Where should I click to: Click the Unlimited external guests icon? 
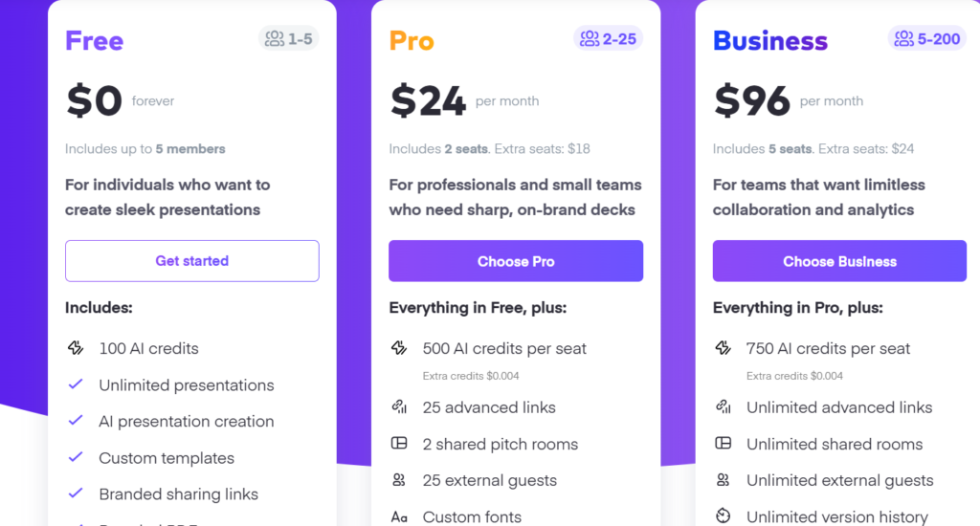724,480
